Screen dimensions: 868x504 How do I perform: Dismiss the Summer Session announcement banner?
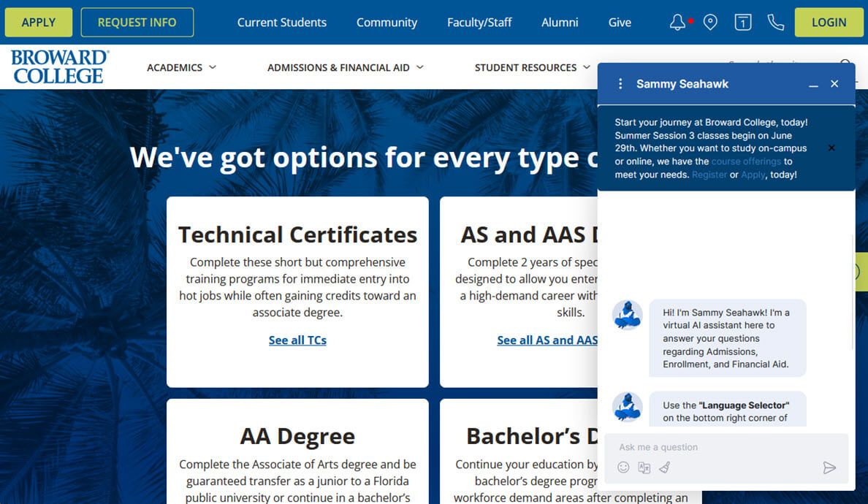click(831, 148)
